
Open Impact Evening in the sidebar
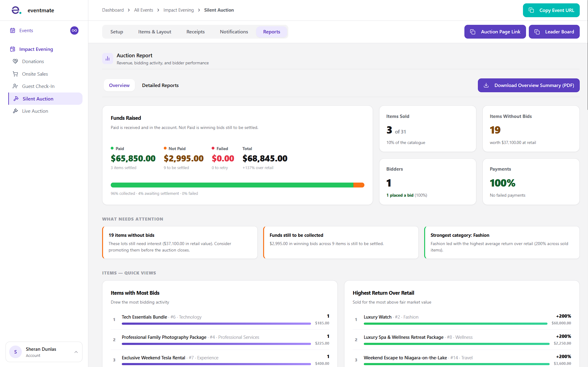pyautogui.click(x=36, y=49)
